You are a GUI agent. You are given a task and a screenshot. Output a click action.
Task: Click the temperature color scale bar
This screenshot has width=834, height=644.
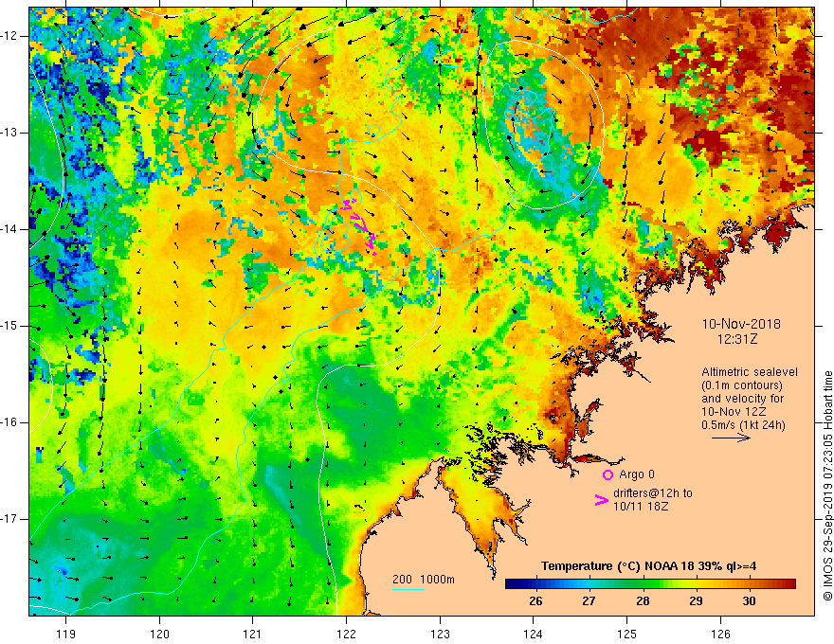pyautogui.click(x=650, y=584)
